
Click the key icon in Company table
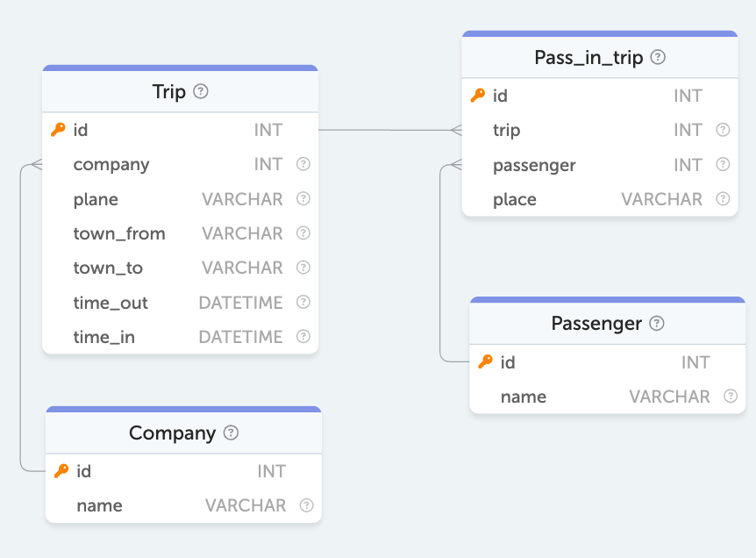61,471
